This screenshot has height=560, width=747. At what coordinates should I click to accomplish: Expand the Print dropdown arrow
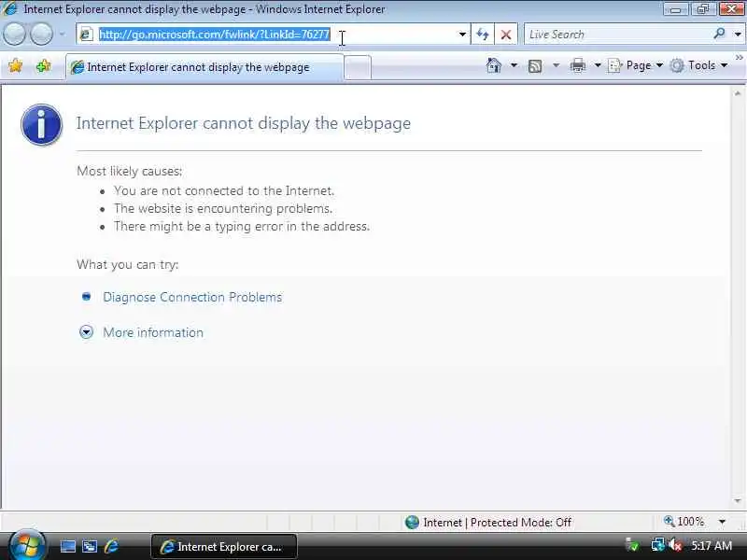click(598, 65)
